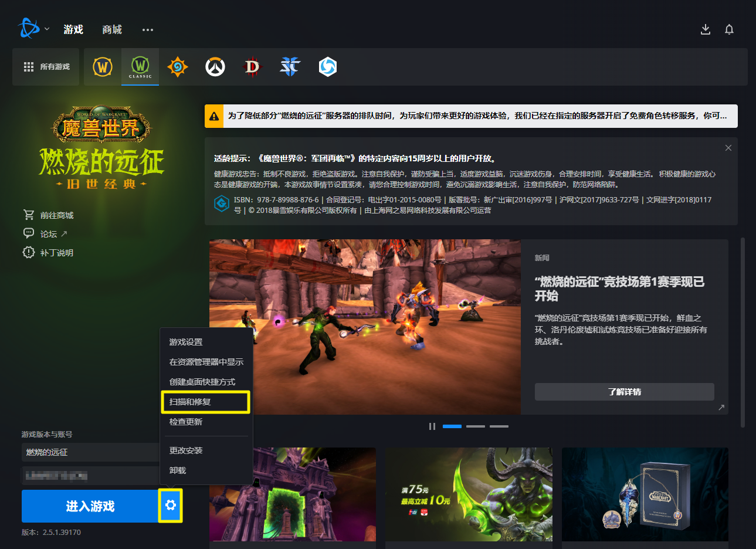Click the shopping cart icon
This screenshot has width=756, height=549.
pyautogui.click(x=29, y=215)
